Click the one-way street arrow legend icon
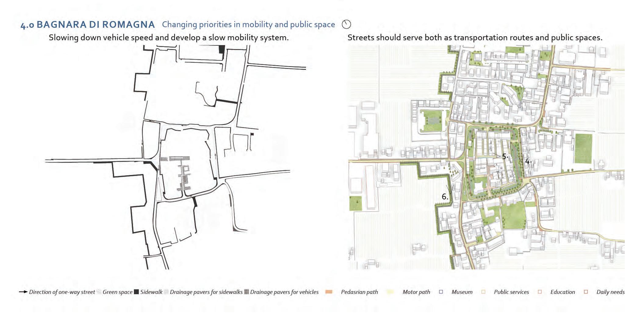The height and width of the screenshot is (314, 644). coord(23,292)
